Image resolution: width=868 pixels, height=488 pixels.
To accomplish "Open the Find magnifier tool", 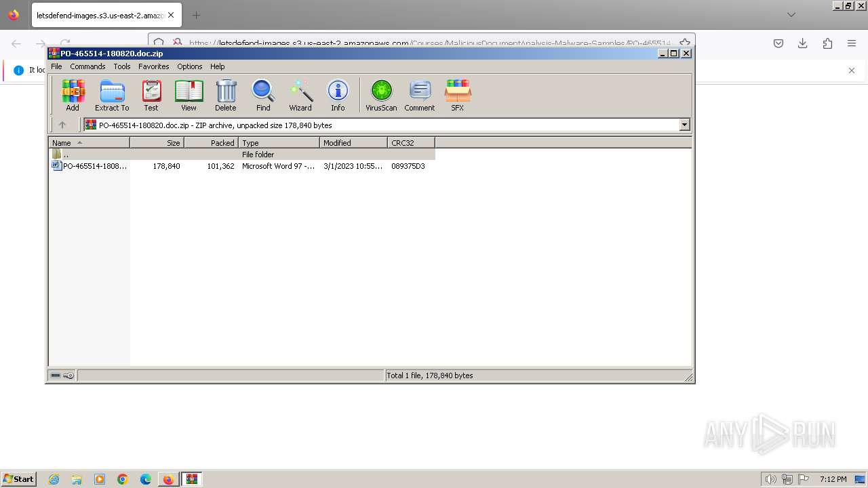I will pyautogui.click(x=263, y=96).
